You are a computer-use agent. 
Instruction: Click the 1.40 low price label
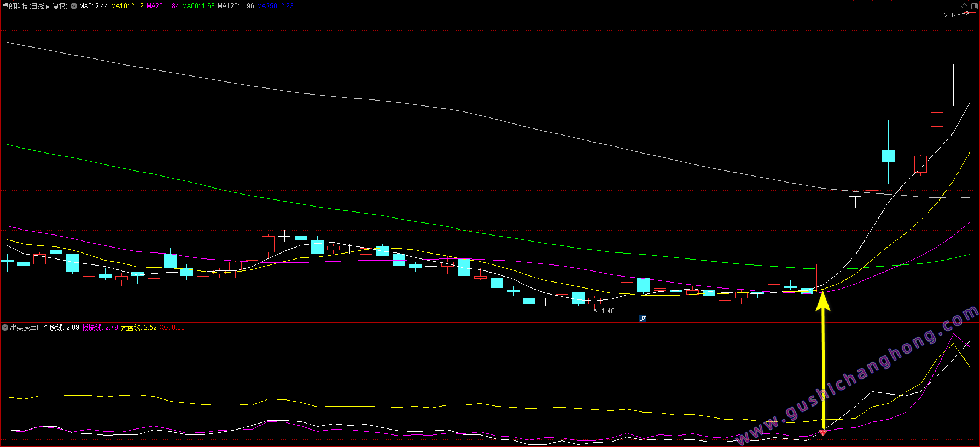(608, 311)
